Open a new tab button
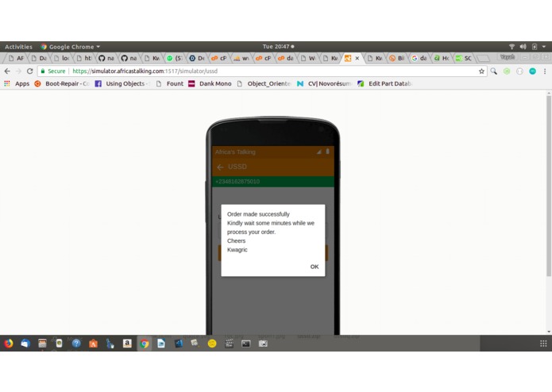Screen dimensions: 552x392 tap(484, 59)
